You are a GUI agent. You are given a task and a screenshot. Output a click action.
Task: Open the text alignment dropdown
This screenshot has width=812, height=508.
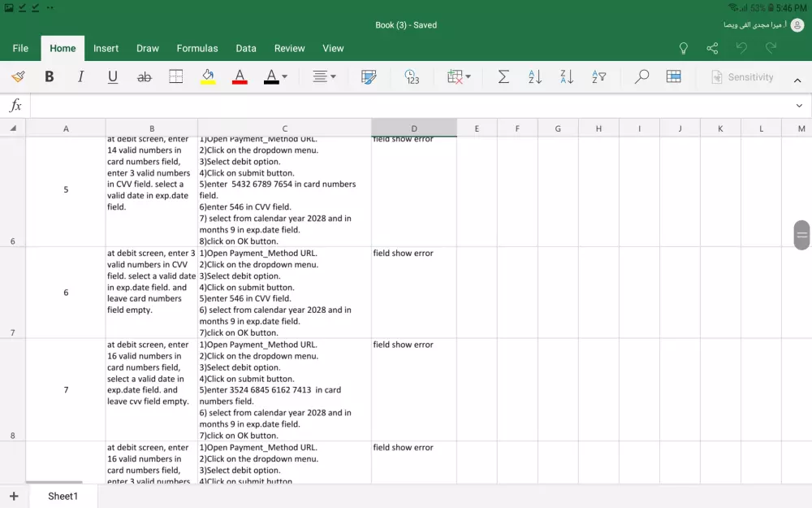[x=324, y=77]
